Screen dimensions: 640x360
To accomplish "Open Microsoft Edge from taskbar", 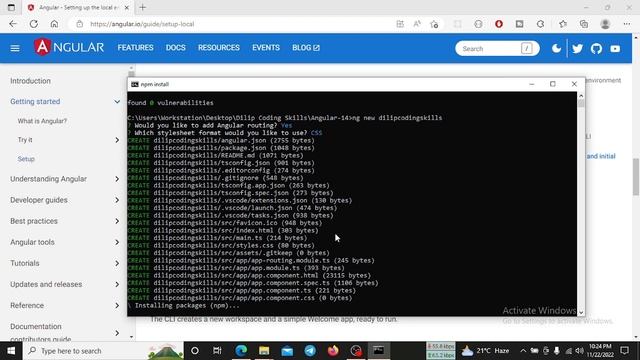I will coord(241,351).
